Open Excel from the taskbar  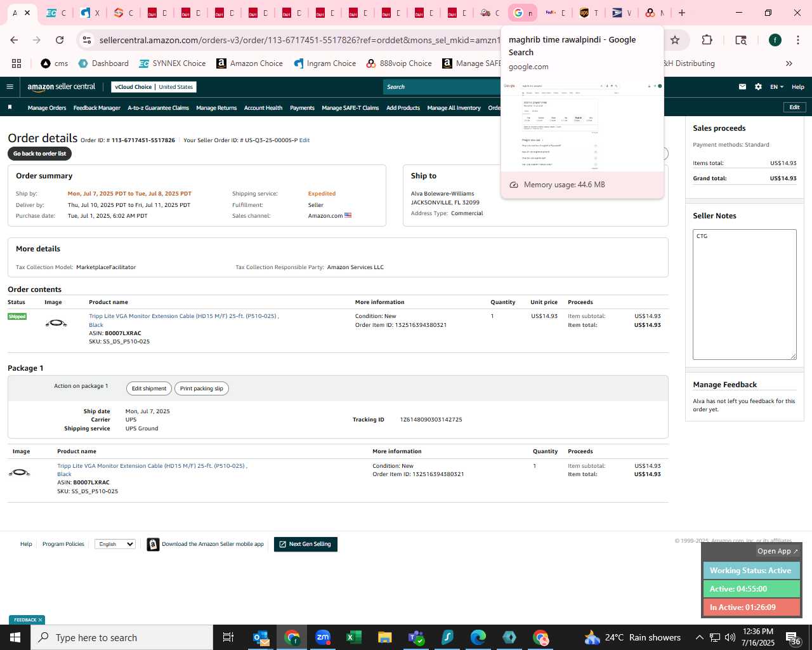(x=354, y=637)
